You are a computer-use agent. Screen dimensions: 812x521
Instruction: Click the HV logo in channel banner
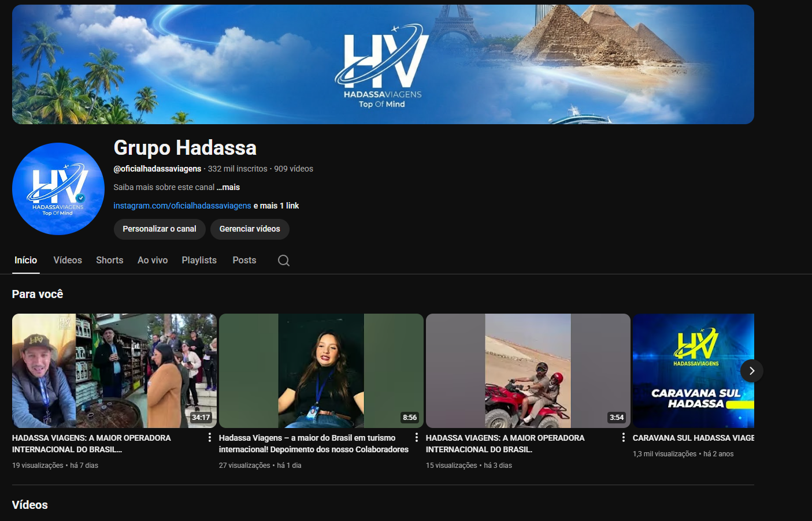click(382, 65)
